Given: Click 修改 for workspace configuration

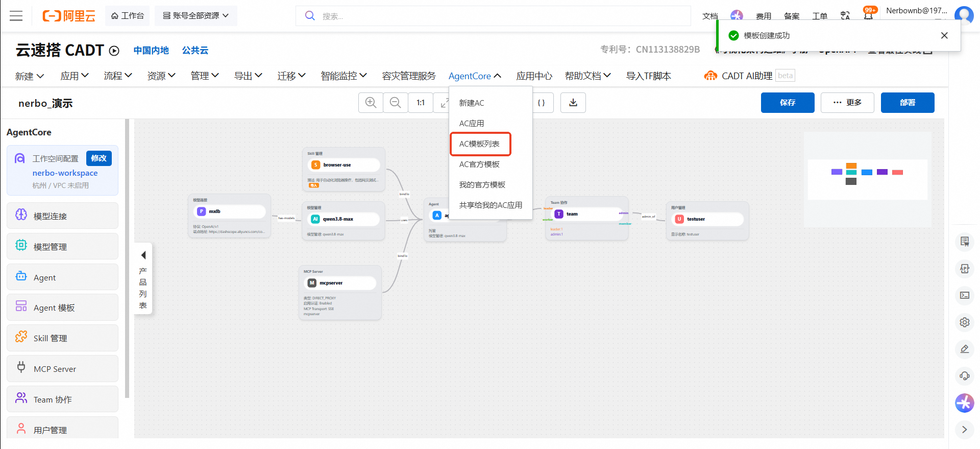Looking at the screenshot, I should (x=99, y=158).
